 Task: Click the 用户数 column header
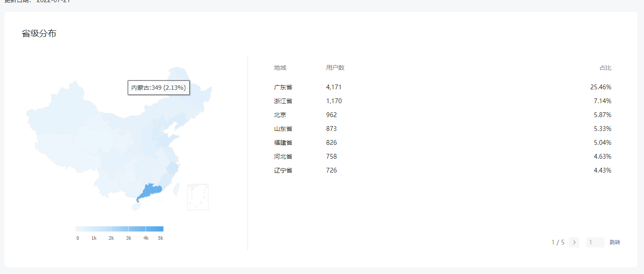(x=335, y=68)
